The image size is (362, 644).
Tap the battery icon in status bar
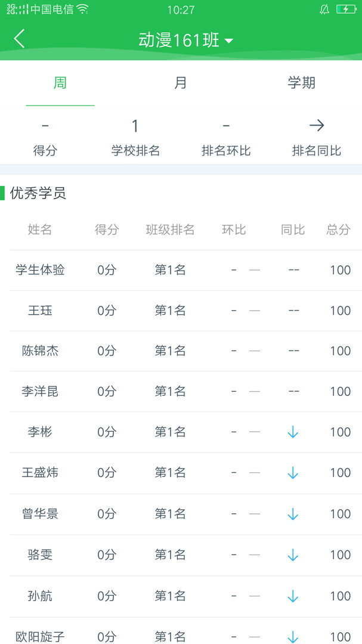[x=346, y=10]
